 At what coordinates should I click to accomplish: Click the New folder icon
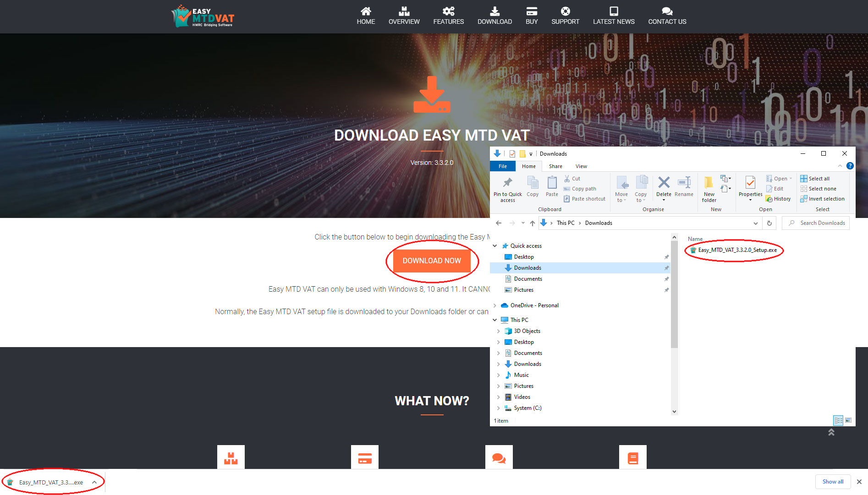click(709, 189)
